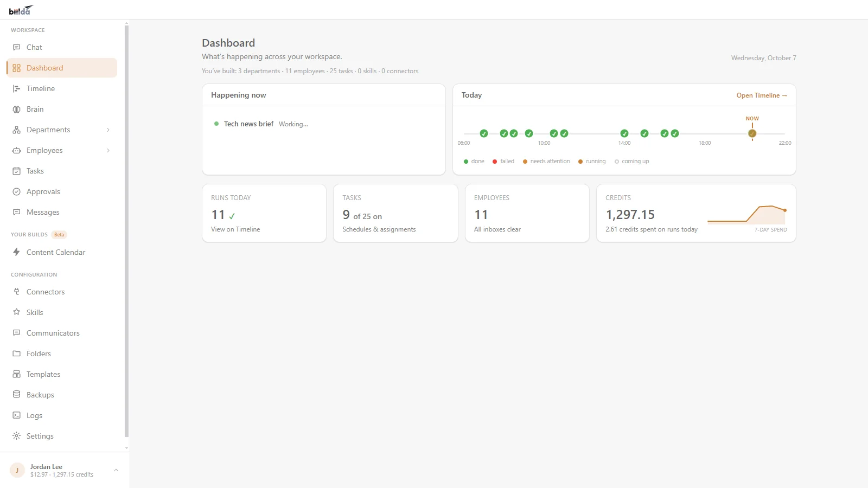This screenshot has width=868, height=488.
Task: Click the Approvals checkmark-circle icon
Action: (17, 191)
